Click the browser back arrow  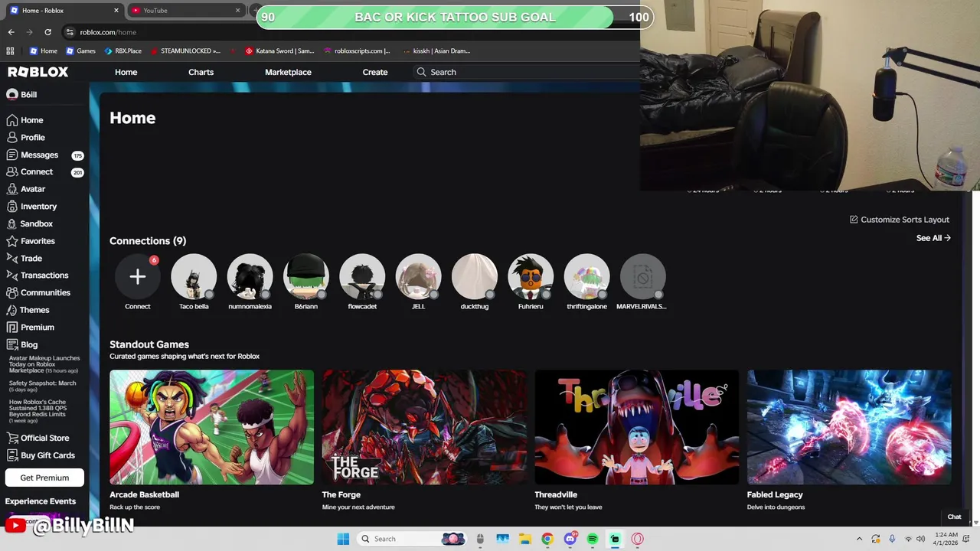pyautogui.click(x=11, y=32)
